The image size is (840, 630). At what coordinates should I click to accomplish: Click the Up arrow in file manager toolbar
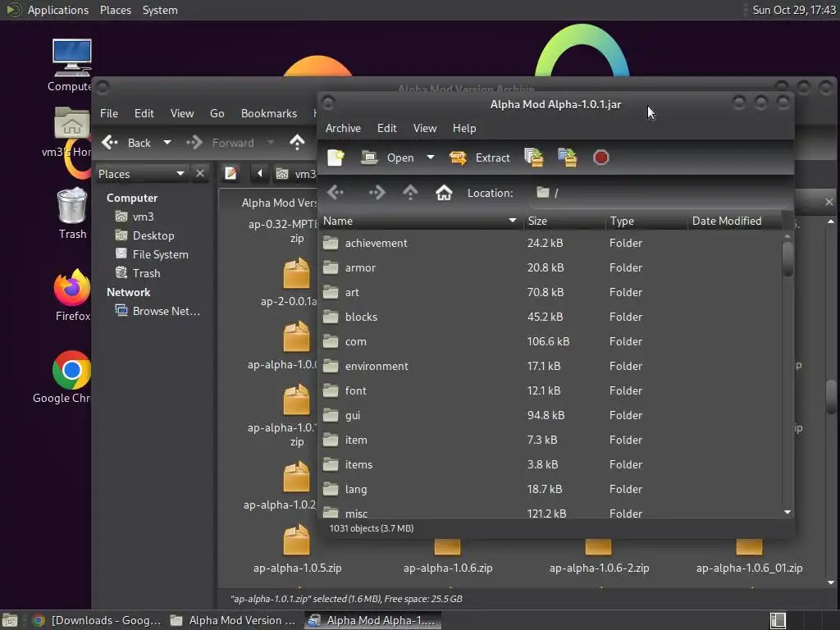pos(297,143)
